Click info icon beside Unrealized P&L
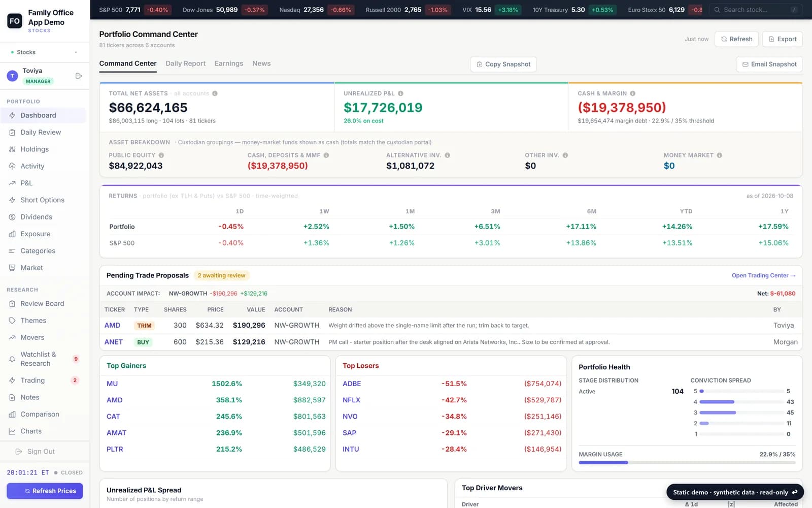Image resolution: width=812 pixels, height=508 pixels. (401, 93)
